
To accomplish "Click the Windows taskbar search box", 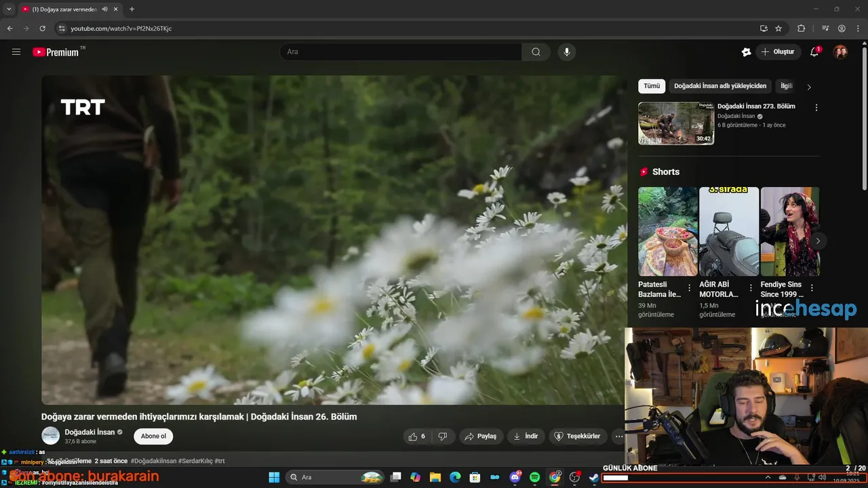I will point(335,477).
